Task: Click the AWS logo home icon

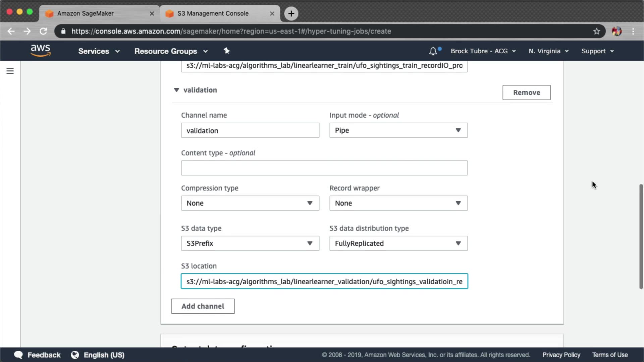Action: point(40,51)
